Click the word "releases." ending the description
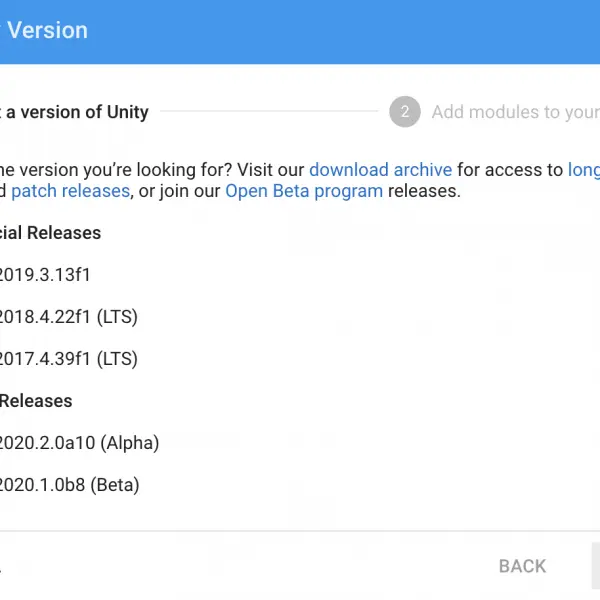This screenshot has height=600, width=600. [x=424, y=191]
